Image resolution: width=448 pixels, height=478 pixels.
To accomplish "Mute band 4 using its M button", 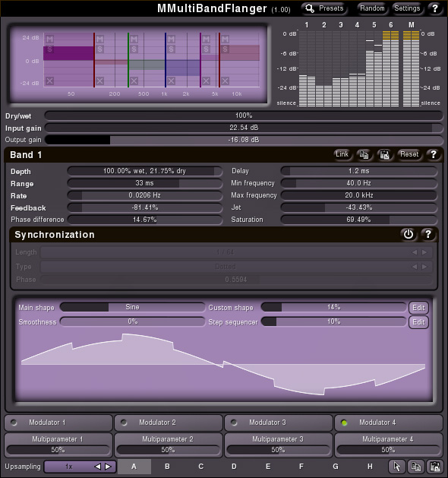I will [171, 39].
